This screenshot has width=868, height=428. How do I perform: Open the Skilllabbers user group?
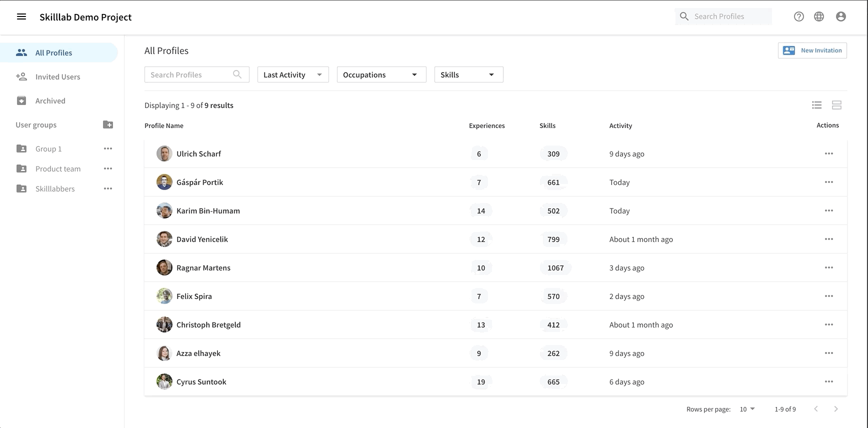point(55,188)
